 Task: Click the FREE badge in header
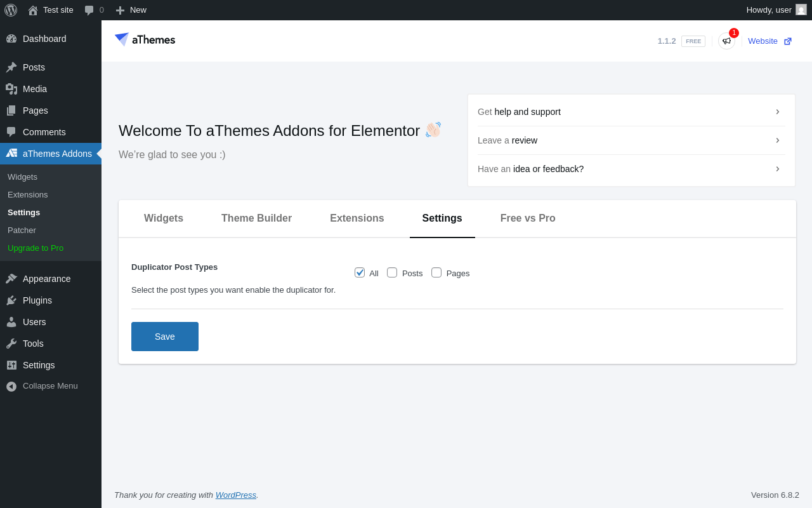(x=693, y=41)
